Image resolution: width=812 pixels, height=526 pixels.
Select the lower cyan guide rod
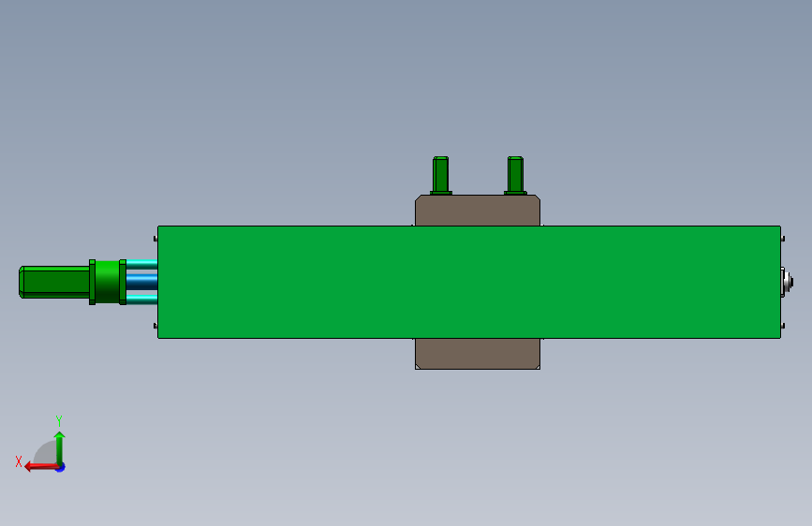click(142, 300)
